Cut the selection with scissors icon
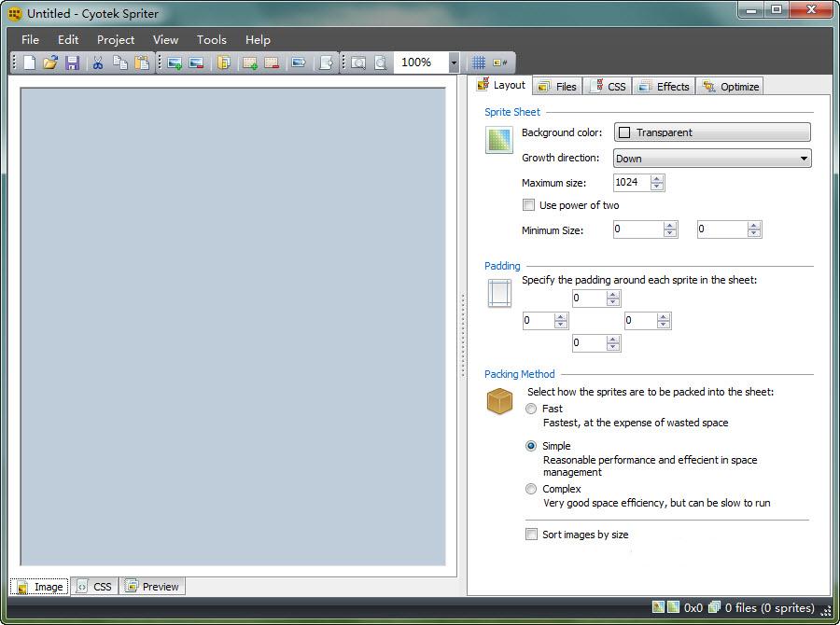This screenshot has width=840, height=625. 97,62
